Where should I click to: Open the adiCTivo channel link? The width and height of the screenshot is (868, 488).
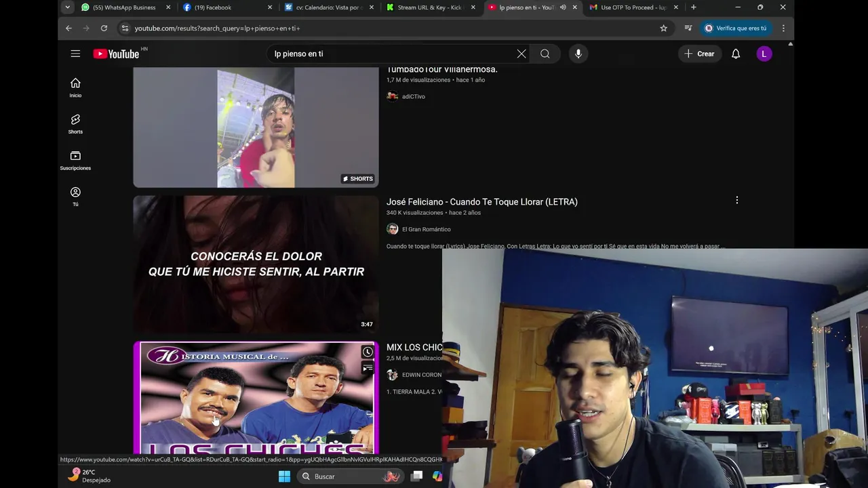(414, 96)
